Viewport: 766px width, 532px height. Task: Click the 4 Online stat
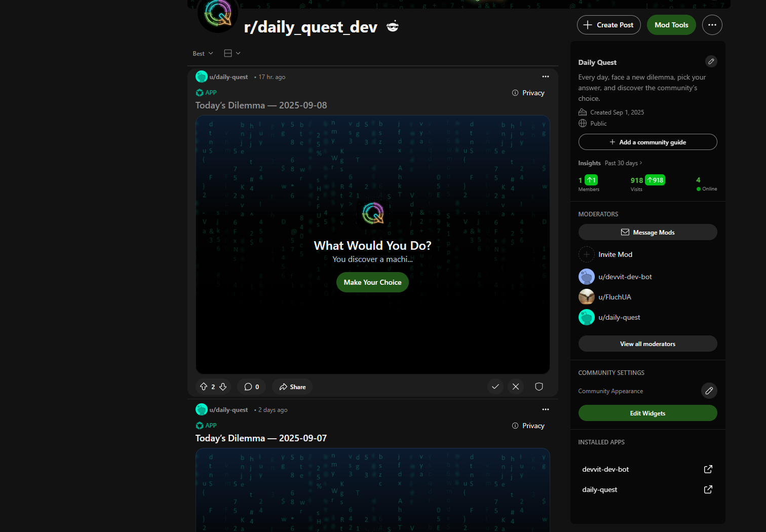point(706,183)
